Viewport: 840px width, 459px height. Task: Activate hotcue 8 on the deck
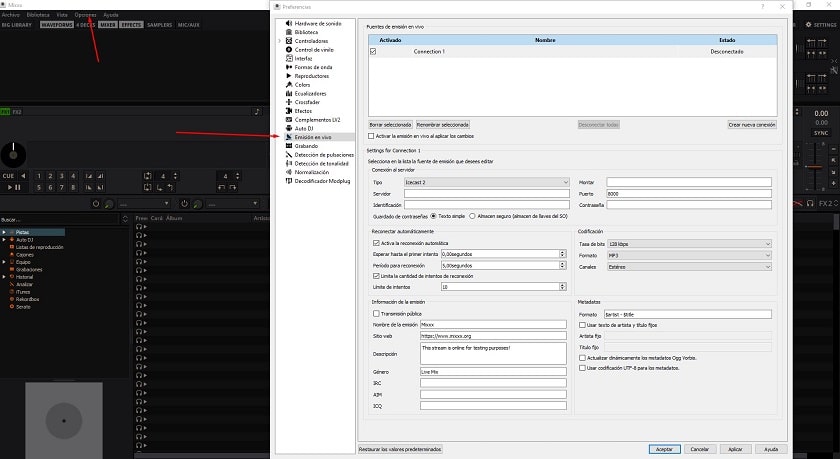tap(73, 187)
